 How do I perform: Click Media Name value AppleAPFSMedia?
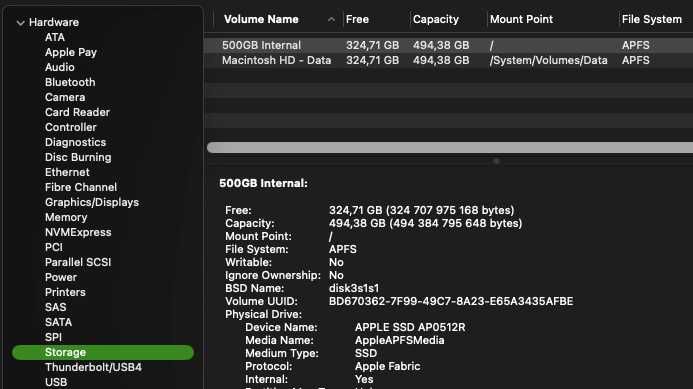[x=400, y=340]
